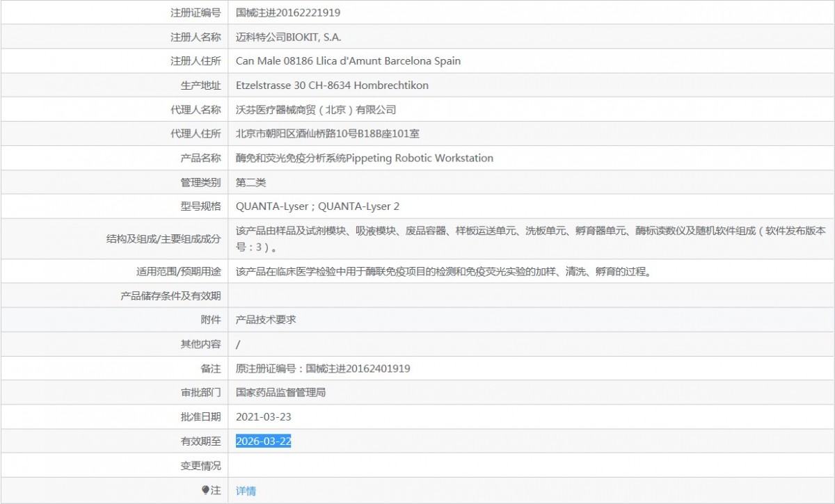835x504 pixels.
Task: Click the slash value in 其他内容 row
Action: click(238, 344)
